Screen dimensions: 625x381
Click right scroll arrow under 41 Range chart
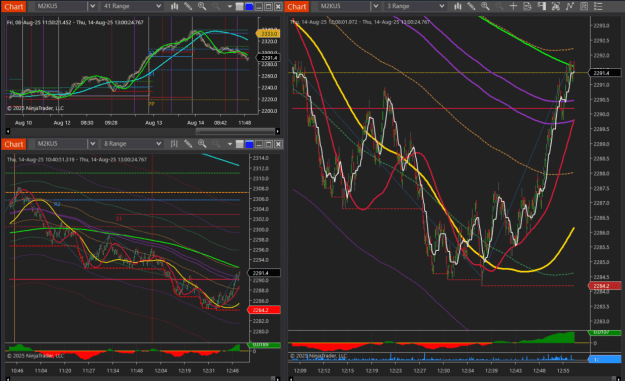click(278, 131)
